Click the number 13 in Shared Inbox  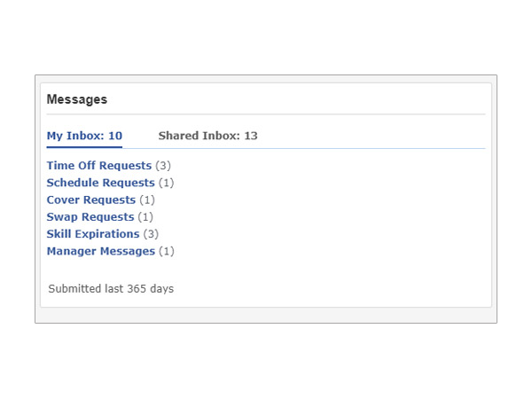[251, 136]
